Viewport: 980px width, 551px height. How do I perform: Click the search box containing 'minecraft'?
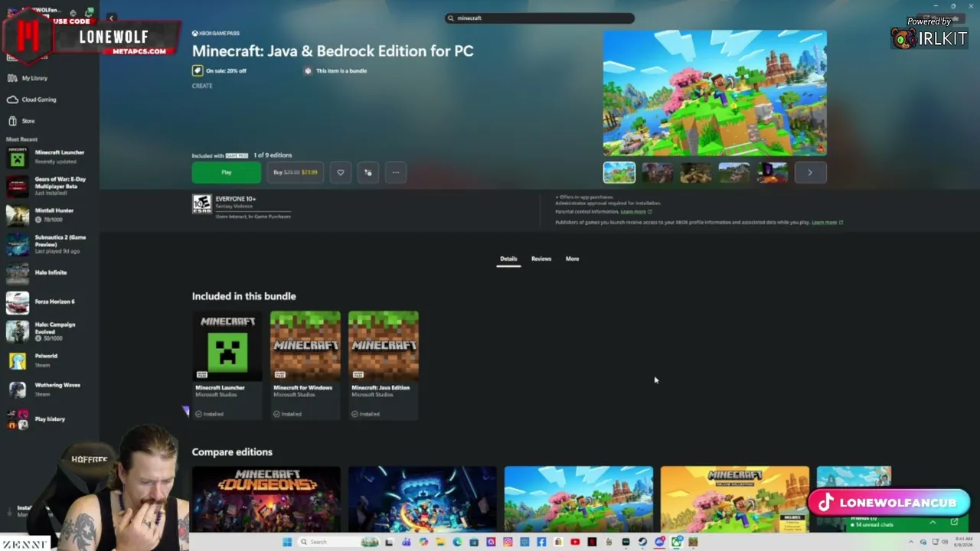coord(540,18)
